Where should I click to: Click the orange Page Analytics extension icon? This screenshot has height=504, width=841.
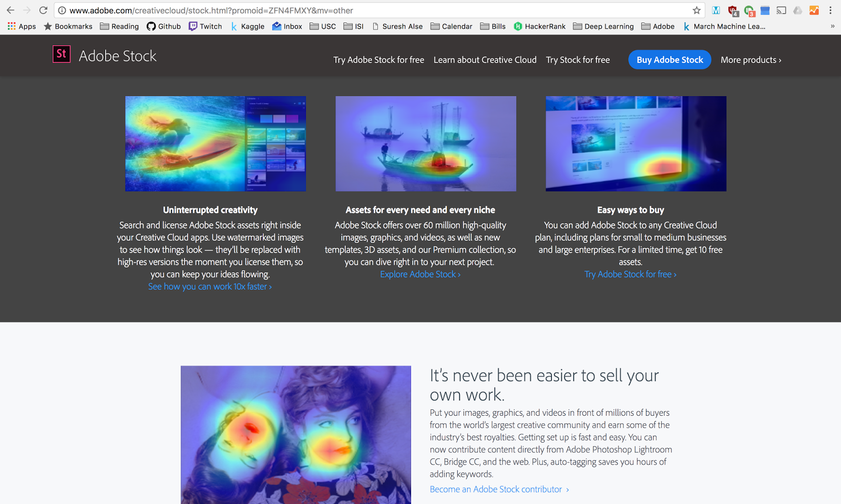click(814, 10)
